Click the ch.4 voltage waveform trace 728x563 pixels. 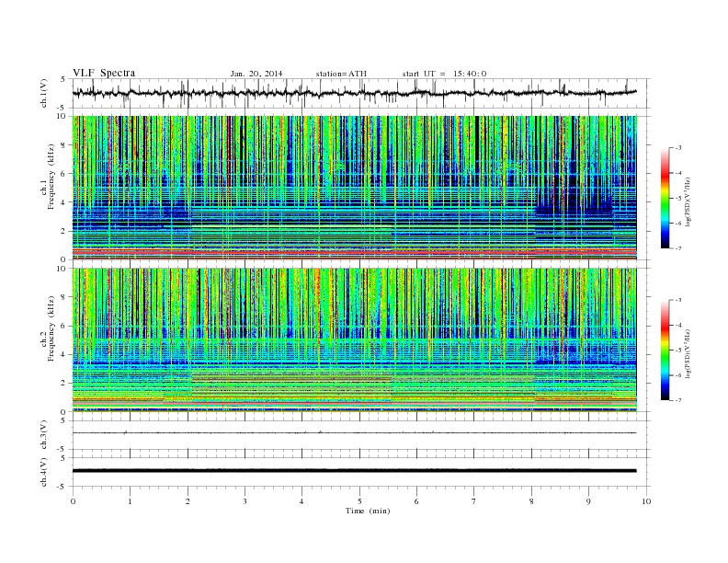tap(354, 471)
